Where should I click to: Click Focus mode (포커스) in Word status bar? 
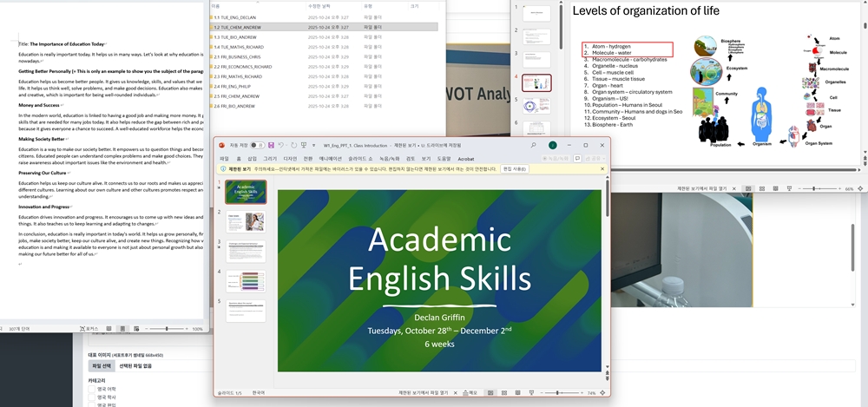pyautogui.click(x=89, y=329)
